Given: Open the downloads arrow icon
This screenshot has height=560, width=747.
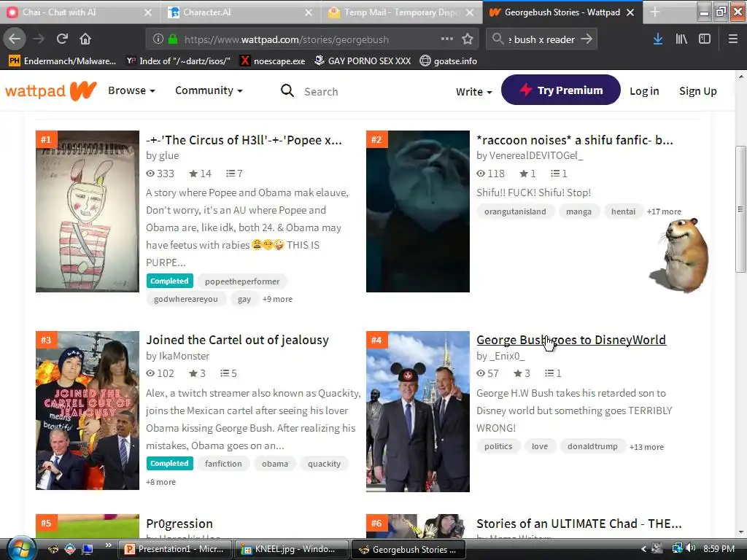Looking at the screenshot, I should point(658,39).
